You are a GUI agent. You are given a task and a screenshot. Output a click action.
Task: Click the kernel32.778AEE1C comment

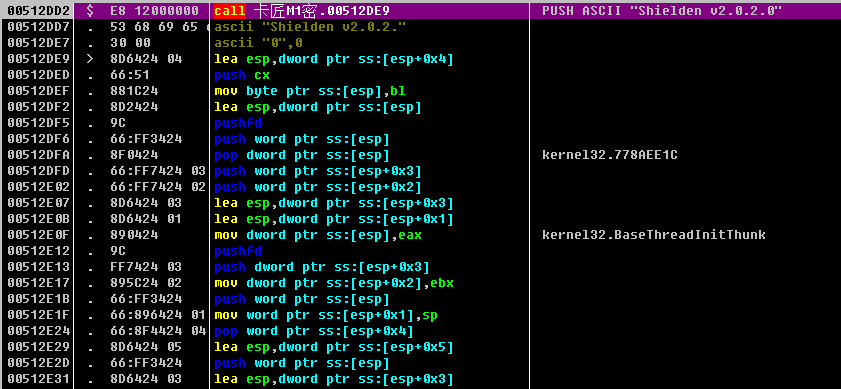click(610, 155)
